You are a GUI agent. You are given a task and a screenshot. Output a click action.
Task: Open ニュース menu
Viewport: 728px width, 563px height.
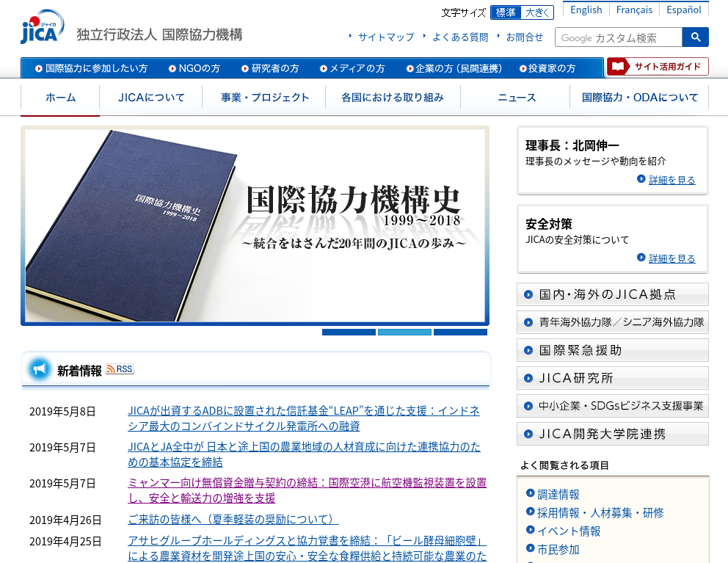pos(515,98)
